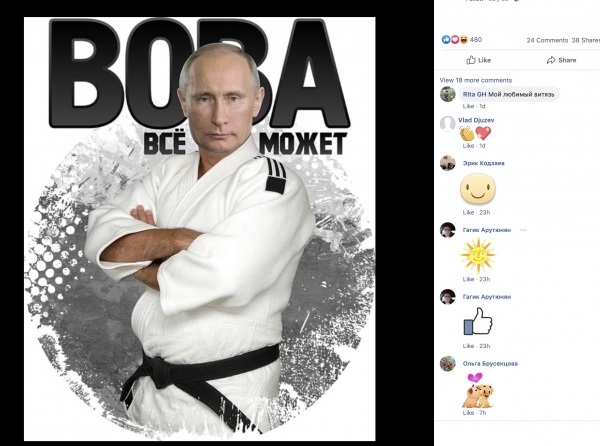This screenshot has width=600, height=446.
Task: Open Ольга Брусенцова's profile name link
Action: (490, 363)
